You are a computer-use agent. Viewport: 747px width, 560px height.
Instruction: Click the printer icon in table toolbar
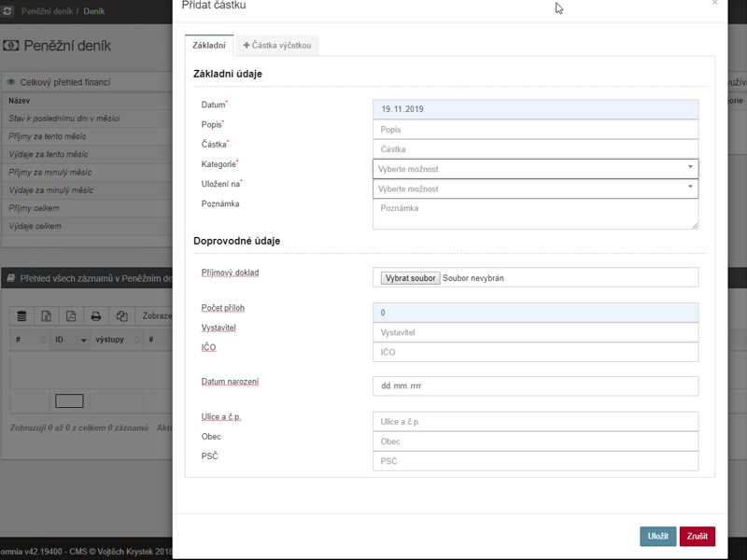[x=96, y=316]
